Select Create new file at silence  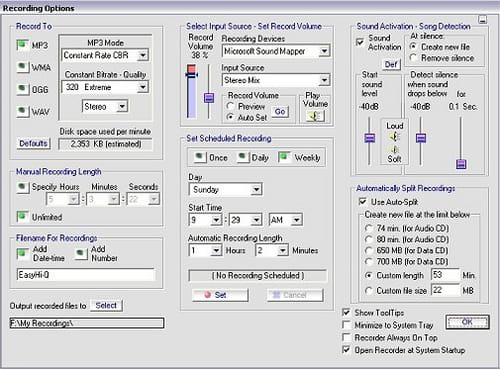[x=413, y=46]
